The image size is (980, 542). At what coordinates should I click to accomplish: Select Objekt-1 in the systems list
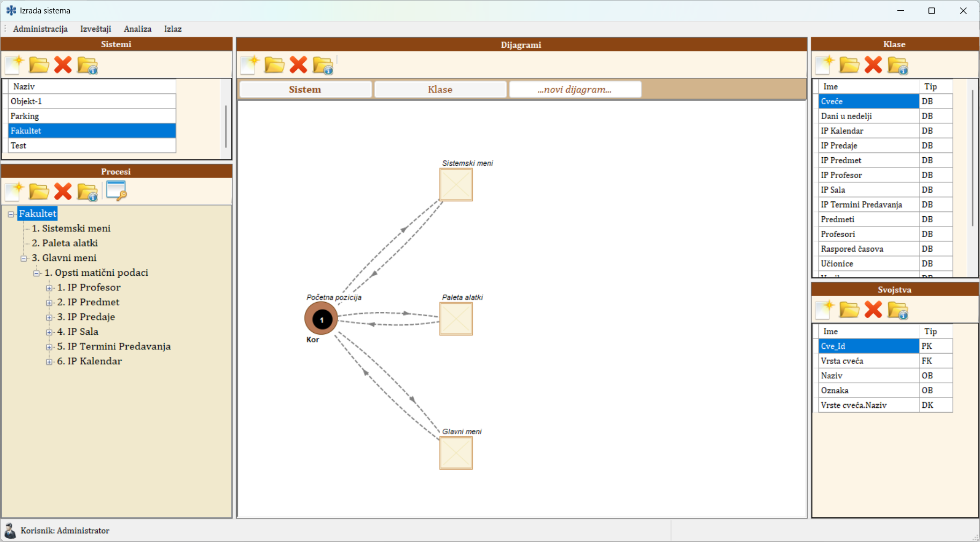92,101
